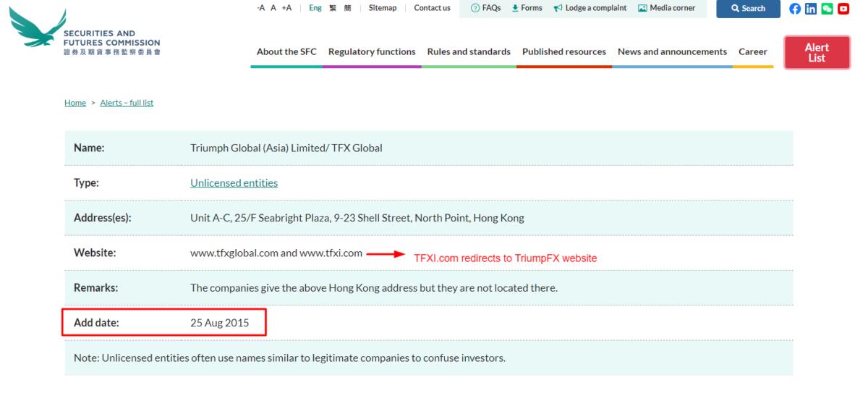The width and height of the screenshot is (868, 393).
Task: Open the Contact us link
Action: (x=432, y=8)
